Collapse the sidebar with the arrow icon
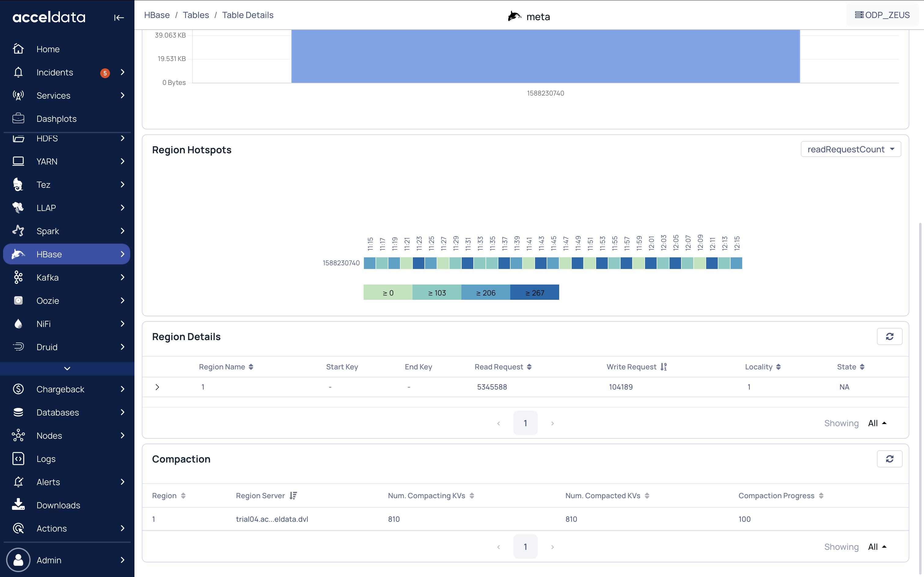The width and height of the screenshot is (924, 577). 119,18
